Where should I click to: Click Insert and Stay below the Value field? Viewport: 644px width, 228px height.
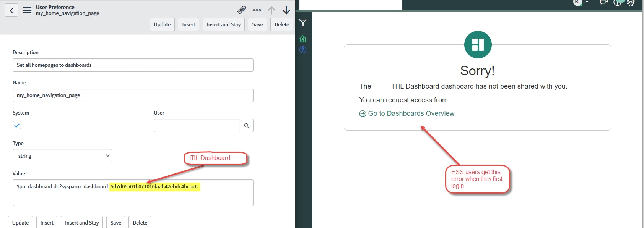pyautogui.click(x=82, y=223)
